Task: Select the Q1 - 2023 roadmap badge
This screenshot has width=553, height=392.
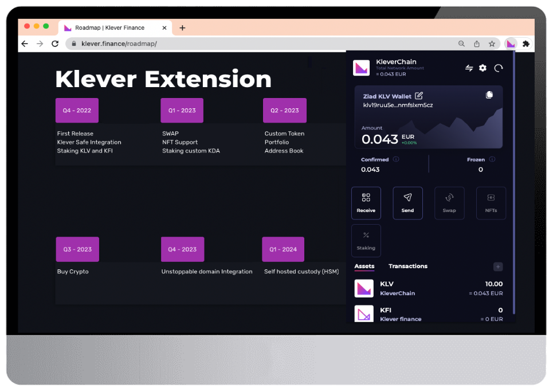Action: pos(182,111)
